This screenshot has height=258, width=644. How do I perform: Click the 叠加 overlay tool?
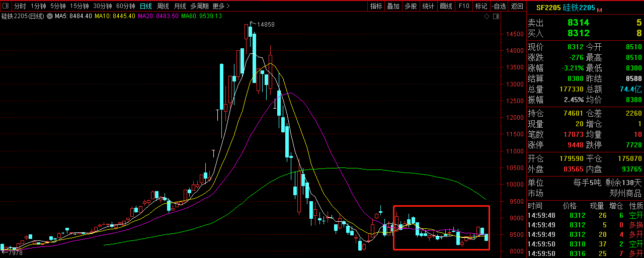393,6
